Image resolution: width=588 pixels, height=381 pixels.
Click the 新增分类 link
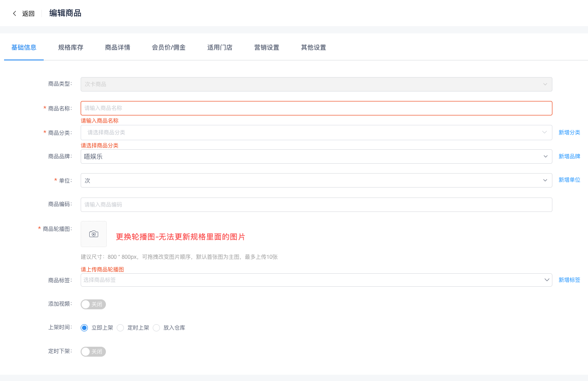pyautogui.click(x=569, y=132)
